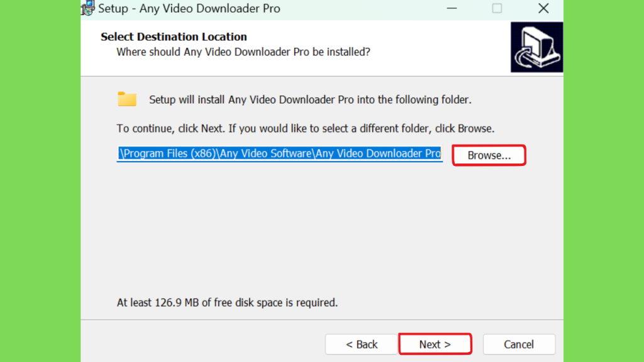Viewport: 644px width, 362px height.
Task: Click the empty gray area below the path field
Action: (321, 230)
